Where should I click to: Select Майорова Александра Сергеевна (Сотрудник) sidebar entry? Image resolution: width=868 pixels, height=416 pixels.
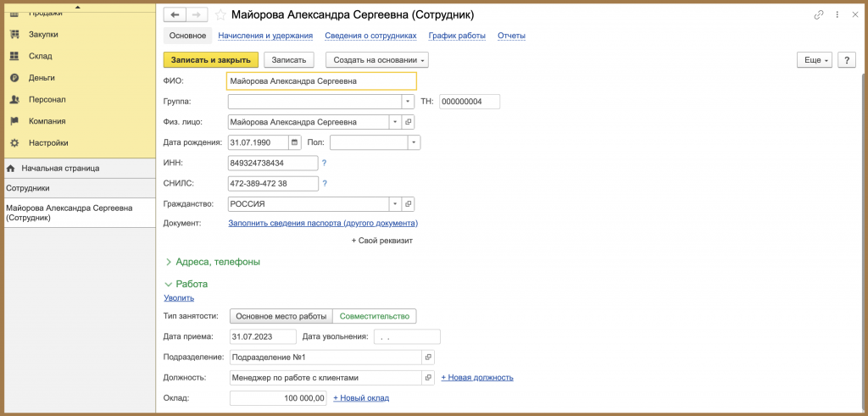78,213
